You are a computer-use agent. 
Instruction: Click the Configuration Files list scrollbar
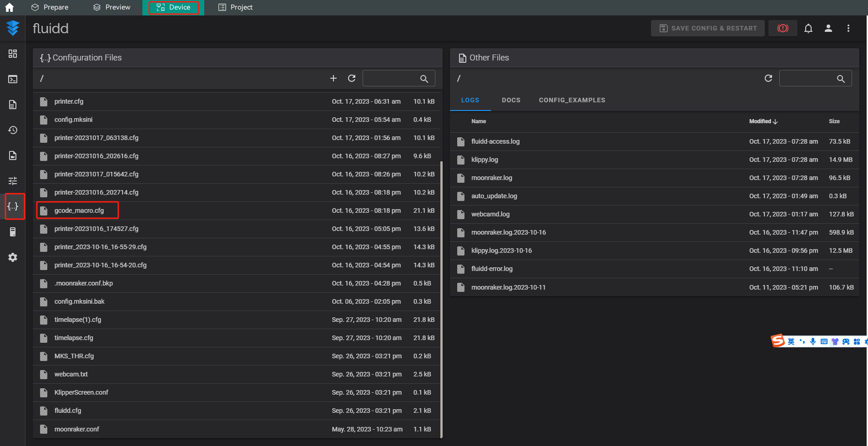coord(441,300)
